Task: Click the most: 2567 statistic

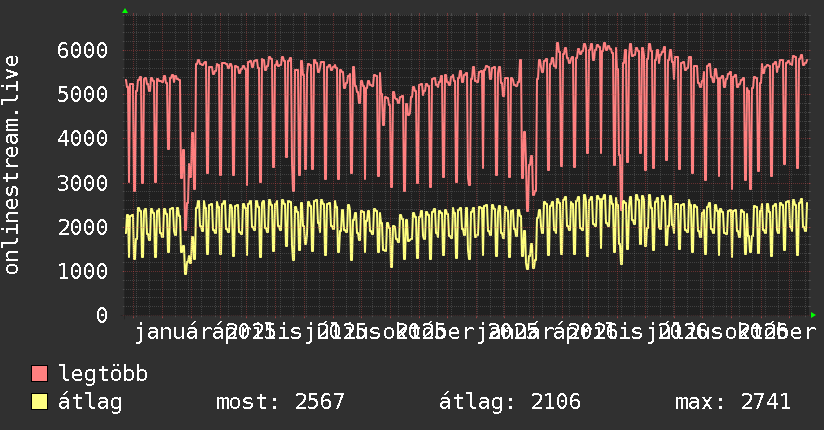Action: click(x=280, y=402)
